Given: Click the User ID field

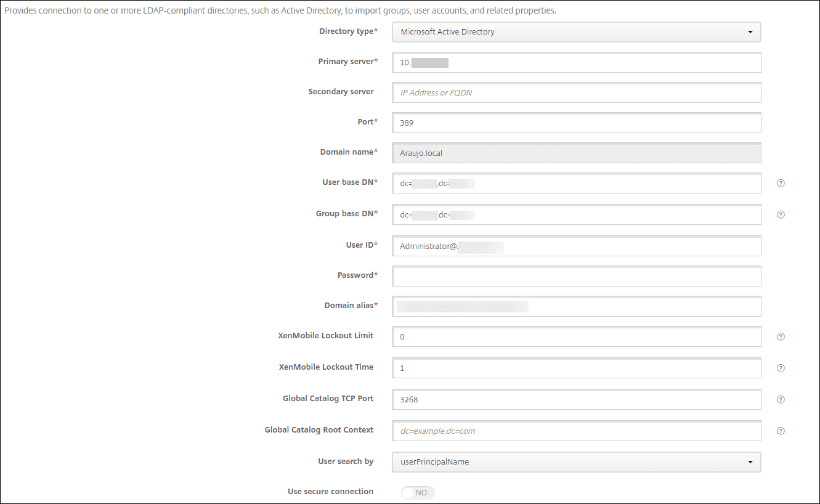Looking at the screenshot, I should click(576, 245).
